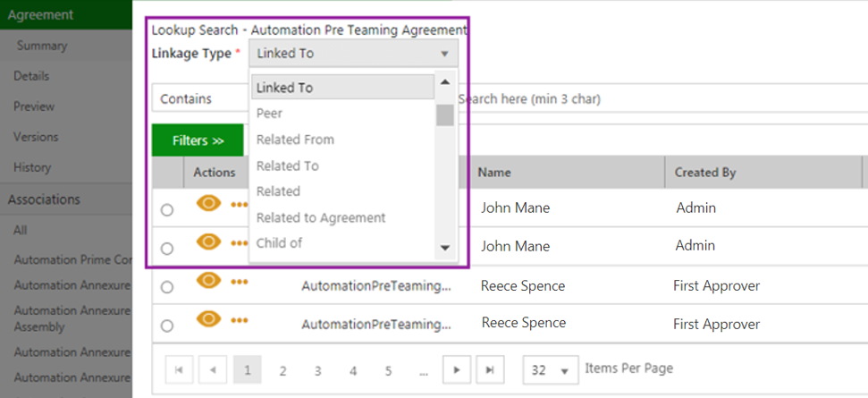Select radio button for second John Mane row
The width and height of the screenshot is (868, 398).
pos(167,249)
